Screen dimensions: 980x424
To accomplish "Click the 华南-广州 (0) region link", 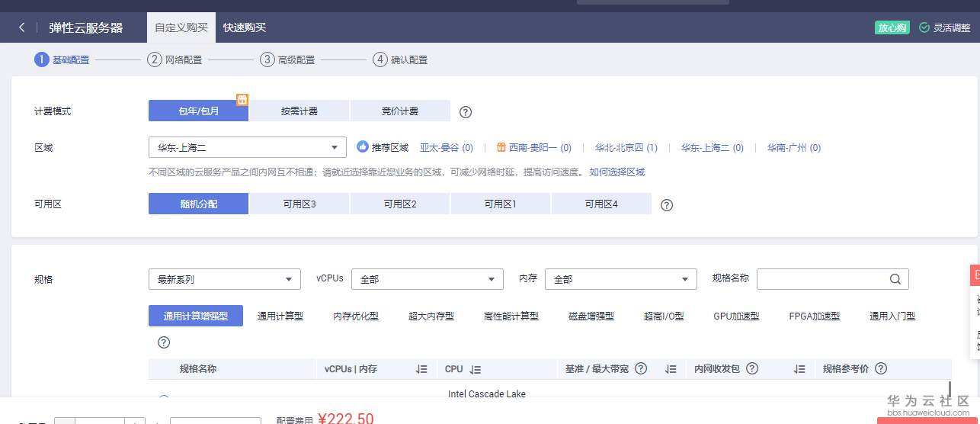I will pos(794,148).
